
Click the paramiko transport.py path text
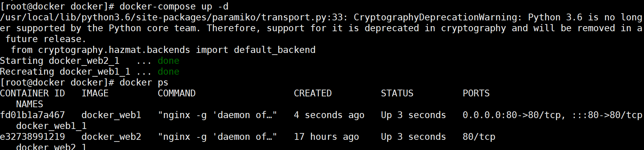(174, 17)
